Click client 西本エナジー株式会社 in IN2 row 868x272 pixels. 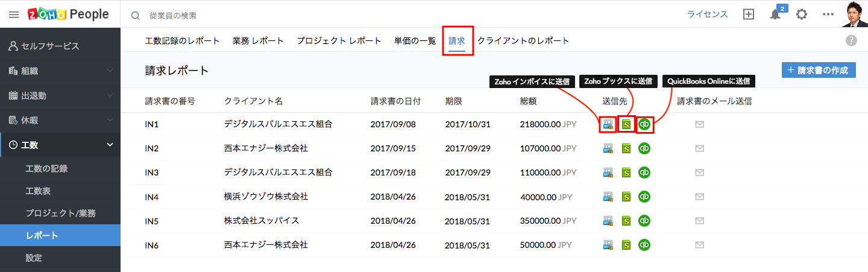click(266, 148)
